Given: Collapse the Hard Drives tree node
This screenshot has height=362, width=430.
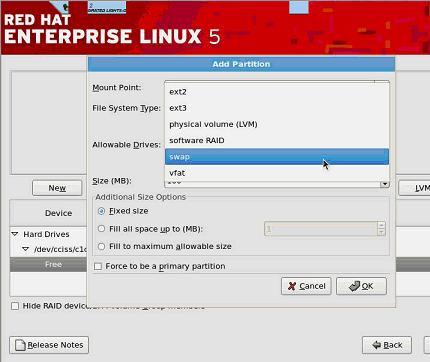Looking at the screenshot, I should 15,234.
